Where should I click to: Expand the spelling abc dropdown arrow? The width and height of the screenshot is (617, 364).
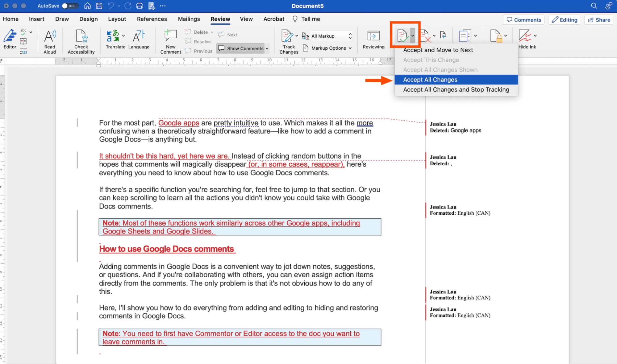[x=31, y=32]
